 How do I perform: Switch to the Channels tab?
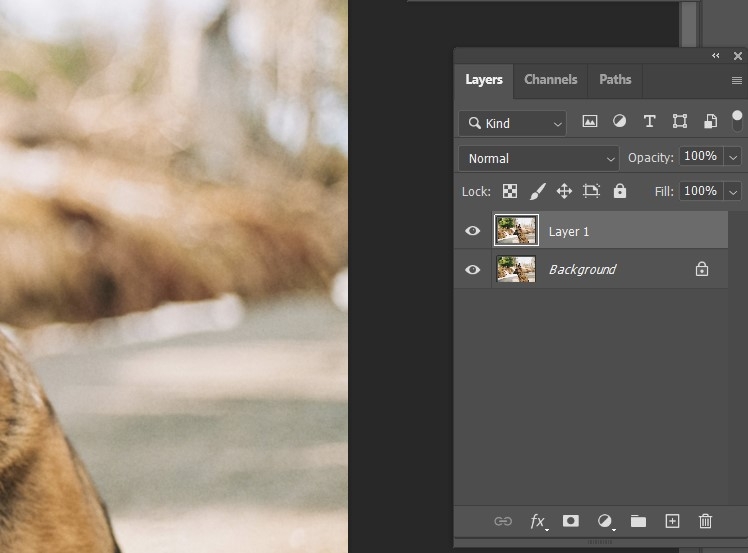click(551, 80)
